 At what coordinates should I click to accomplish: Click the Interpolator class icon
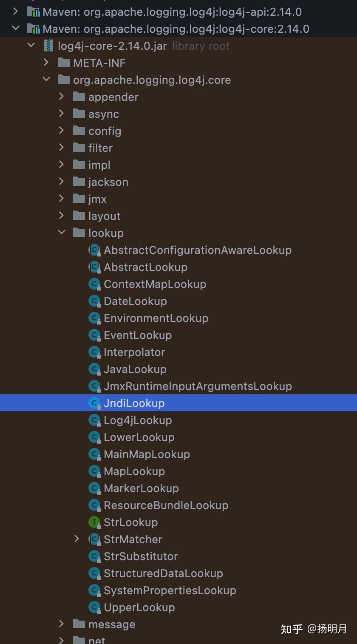coord(94,352)
